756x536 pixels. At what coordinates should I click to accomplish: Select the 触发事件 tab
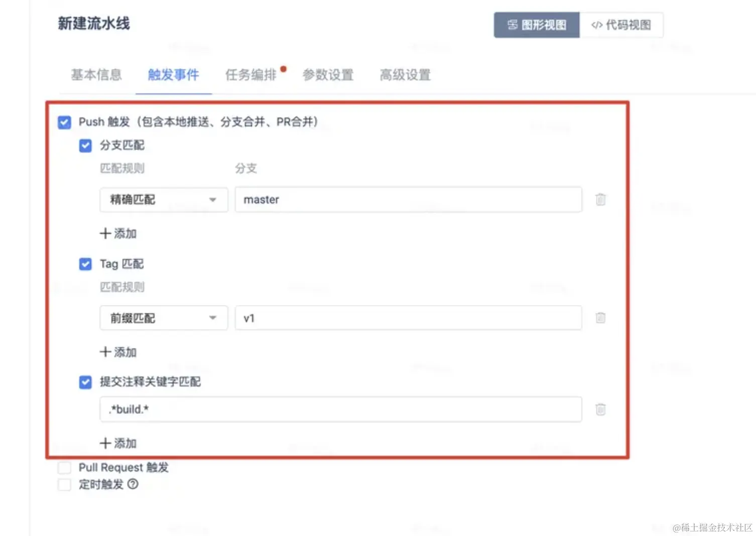tap(174, 75)
